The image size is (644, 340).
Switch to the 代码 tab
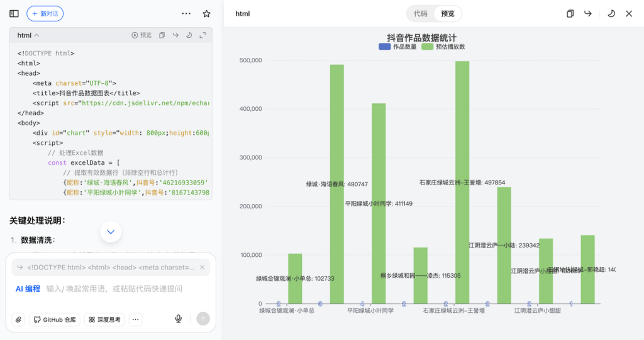(x=420, y=14)
